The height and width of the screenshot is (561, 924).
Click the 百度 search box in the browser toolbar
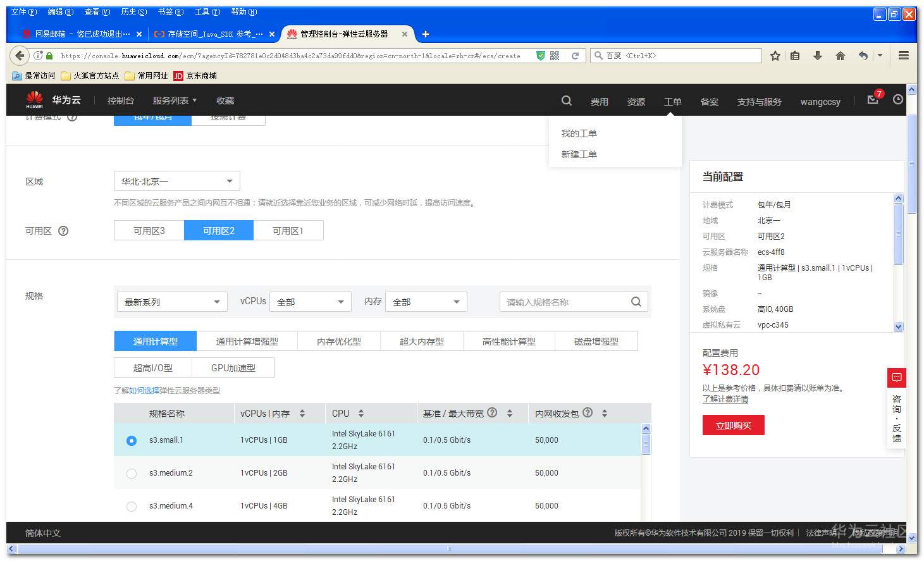pos(675,56)
